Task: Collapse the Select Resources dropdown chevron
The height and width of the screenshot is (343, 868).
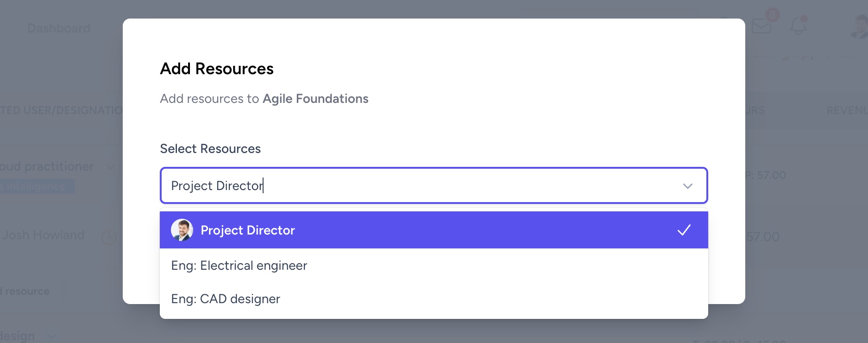Action: tap(688, 186)
